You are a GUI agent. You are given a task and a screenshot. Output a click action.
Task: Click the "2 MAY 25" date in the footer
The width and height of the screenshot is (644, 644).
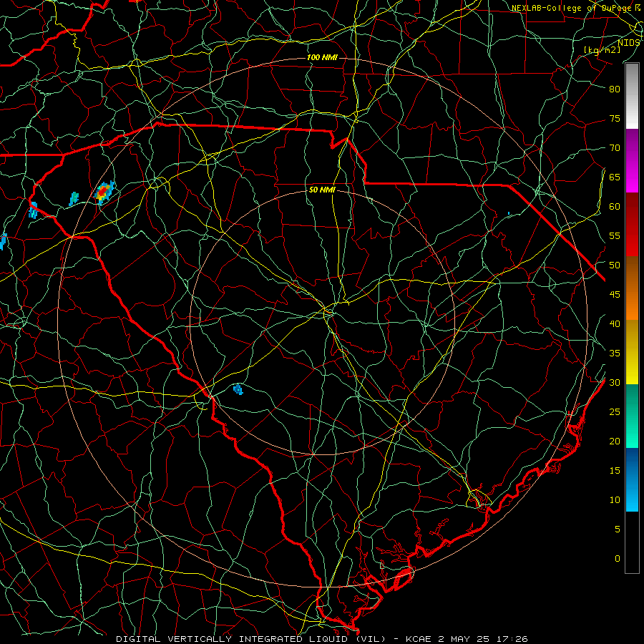pyautogui.click(x=465, y=639)
